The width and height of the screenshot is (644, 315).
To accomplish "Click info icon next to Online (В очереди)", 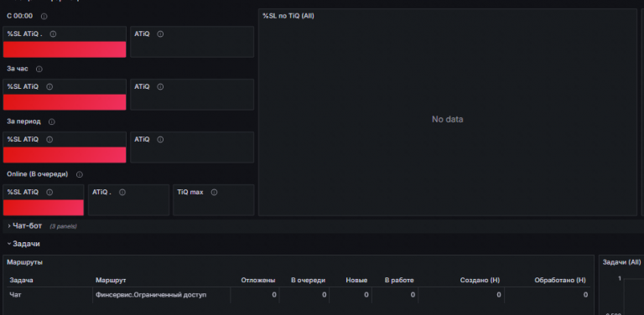I will (x=80, y=174).
